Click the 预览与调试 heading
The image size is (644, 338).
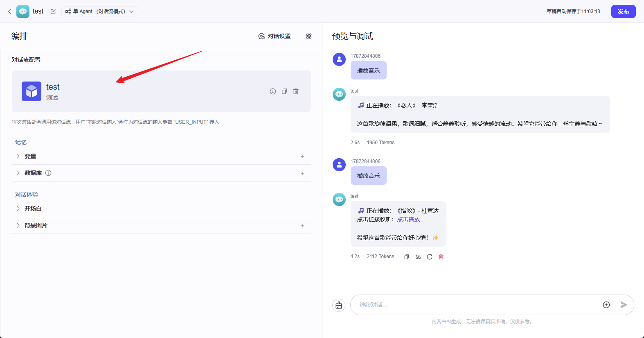pyautogui.click(x=352, y=36)
